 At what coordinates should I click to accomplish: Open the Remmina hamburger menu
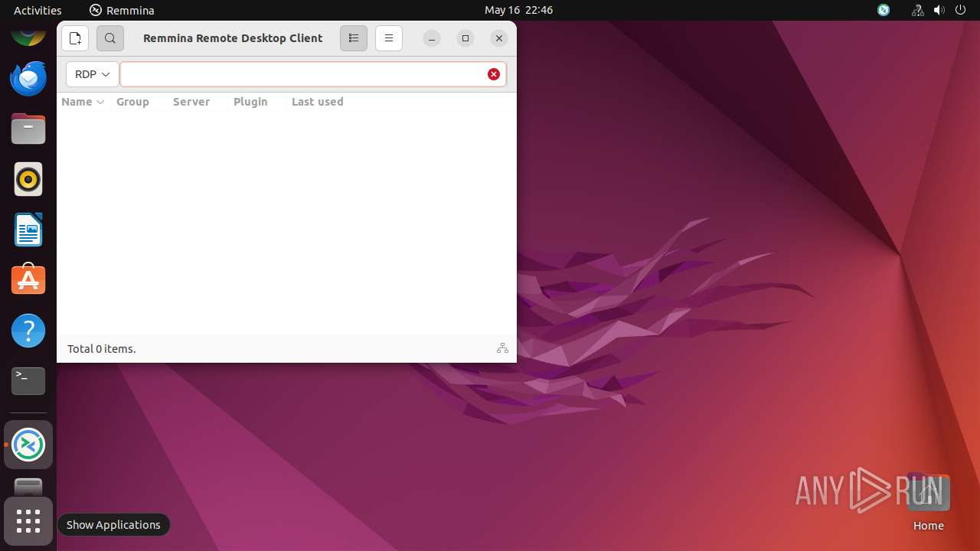point(389,38)
